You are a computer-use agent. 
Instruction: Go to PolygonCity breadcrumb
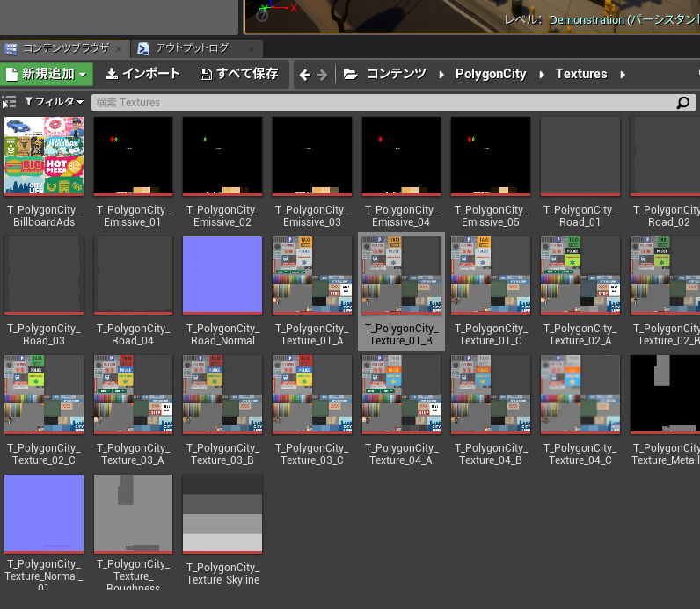click(x=491, y=74)
